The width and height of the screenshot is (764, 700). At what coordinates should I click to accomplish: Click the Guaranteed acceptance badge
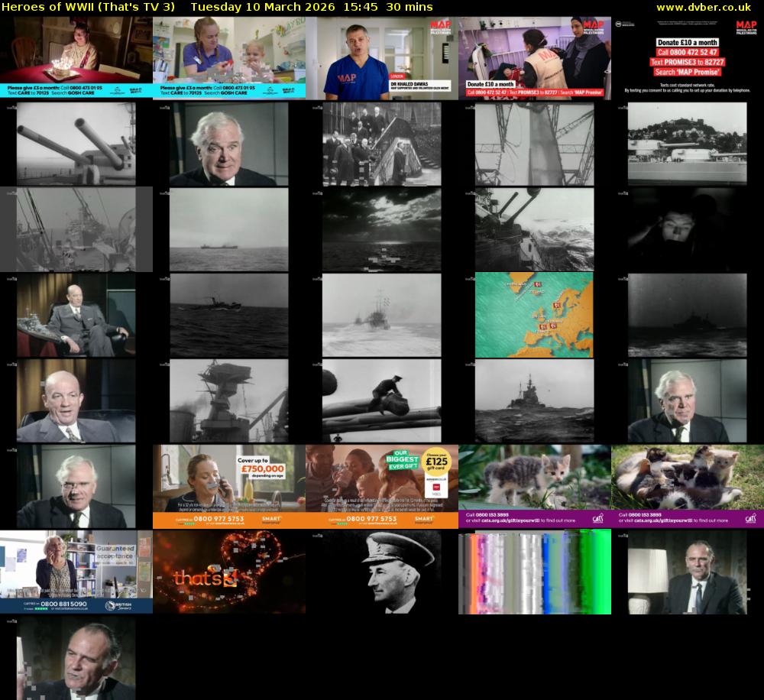115,552
